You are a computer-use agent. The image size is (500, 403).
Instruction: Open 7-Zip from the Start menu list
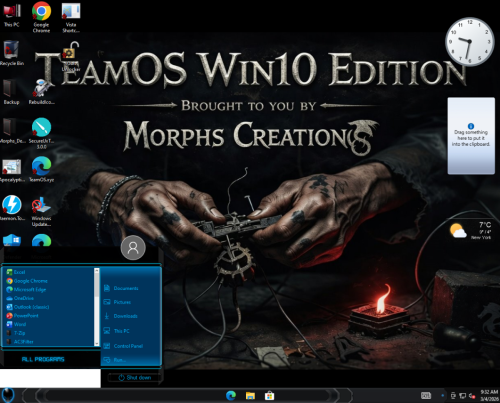pos(50,333)
